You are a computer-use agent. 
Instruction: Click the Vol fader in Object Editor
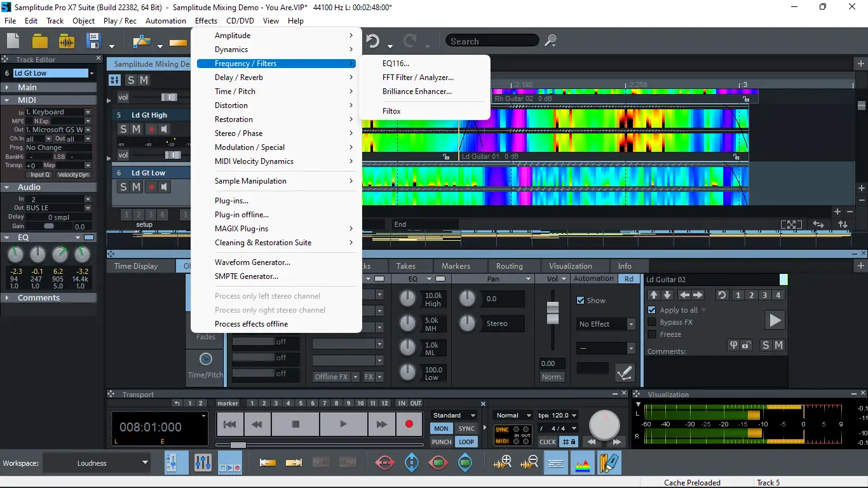553,312
